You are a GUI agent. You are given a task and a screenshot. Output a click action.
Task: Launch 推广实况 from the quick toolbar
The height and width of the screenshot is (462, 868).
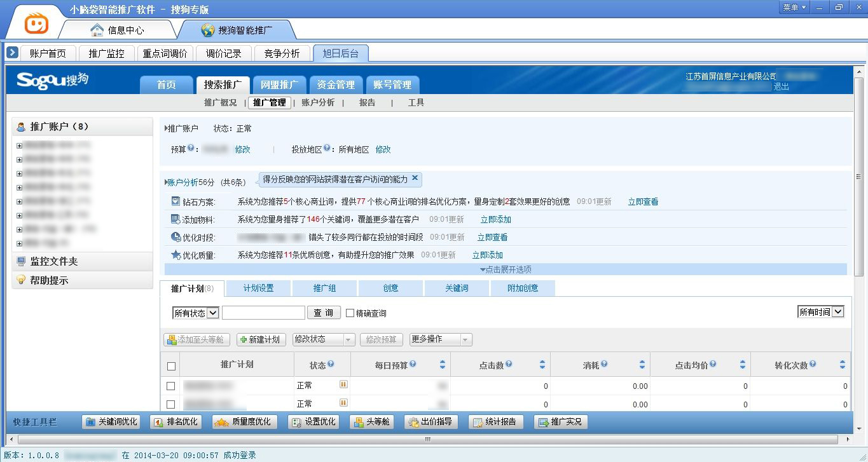[560, 421]
